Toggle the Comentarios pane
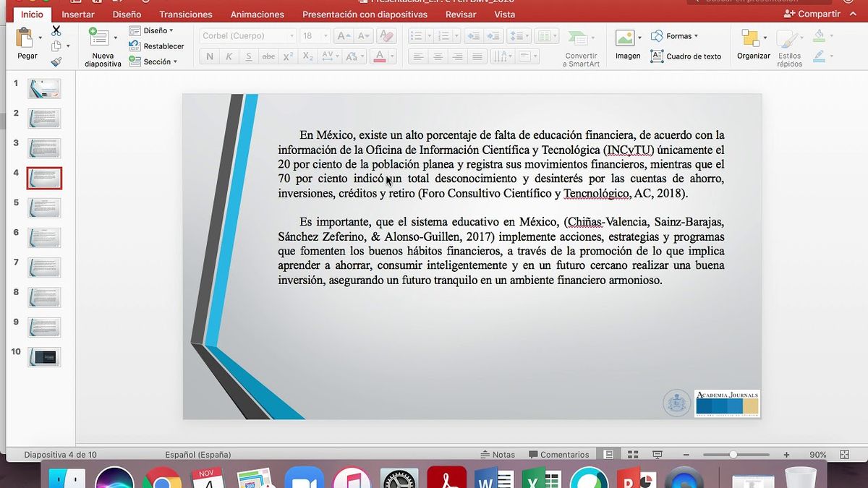Screen dimensions: 868x488 click(x=558, y=455)
